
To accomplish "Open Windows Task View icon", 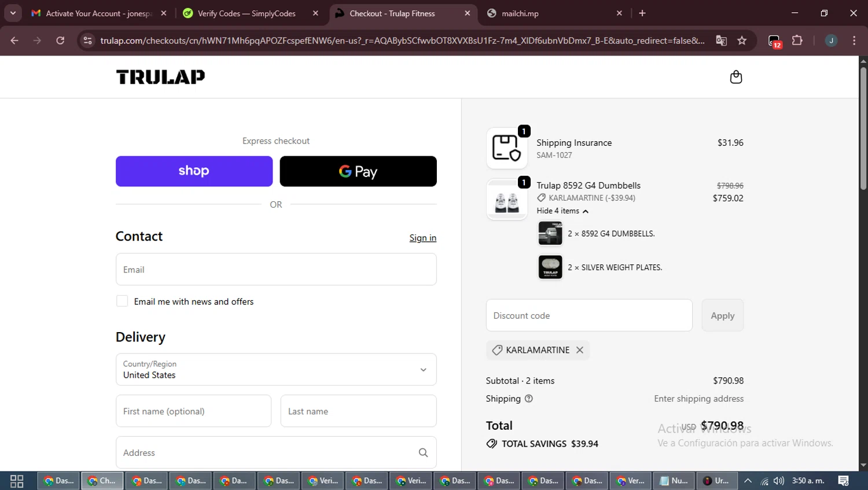I will (x=17, y=481).
